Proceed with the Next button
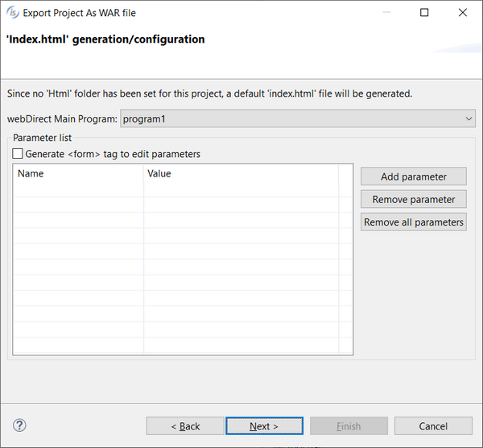 pos(264,426)
